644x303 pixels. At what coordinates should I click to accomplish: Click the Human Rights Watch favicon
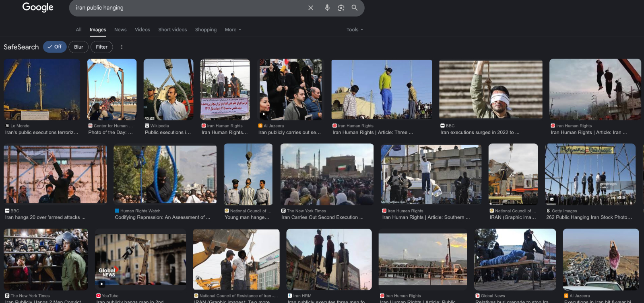(117, 211)
